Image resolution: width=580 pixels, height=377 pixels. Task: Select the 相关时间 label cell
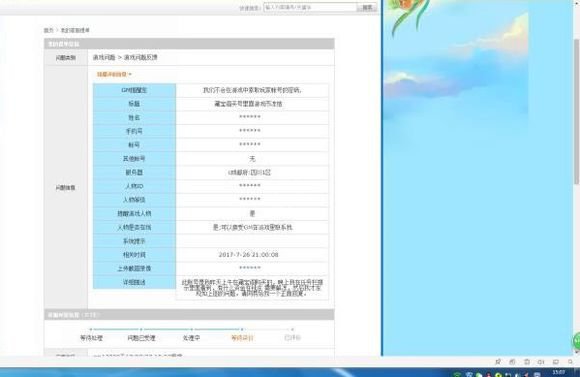[x=134, y=255]
